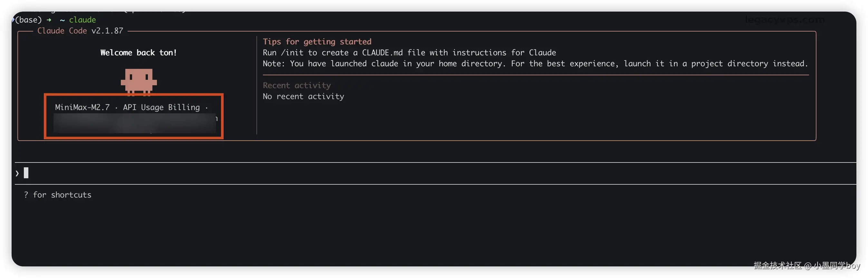This screenshot has width=868, height=278.
Task: Click the home directory launch note
Action: 535,64
